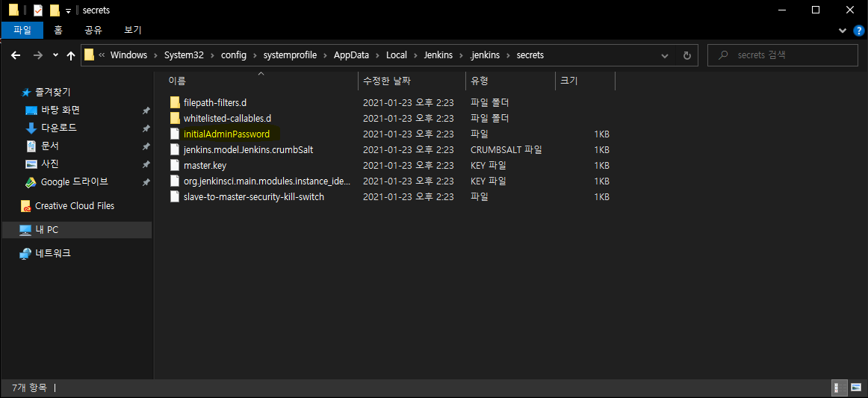Click the .jenkins breadcrumb segment
The width and height of the screenshot is (868, 398).
tap(485, 55)
